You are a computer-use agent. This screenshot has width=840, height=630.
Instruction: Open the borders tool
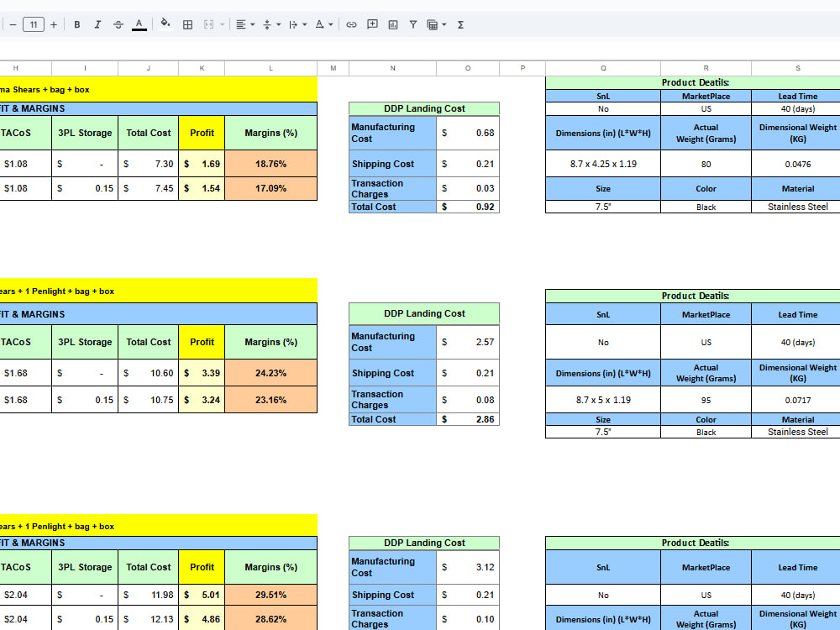pyautogui.click(x=187, y=24)
